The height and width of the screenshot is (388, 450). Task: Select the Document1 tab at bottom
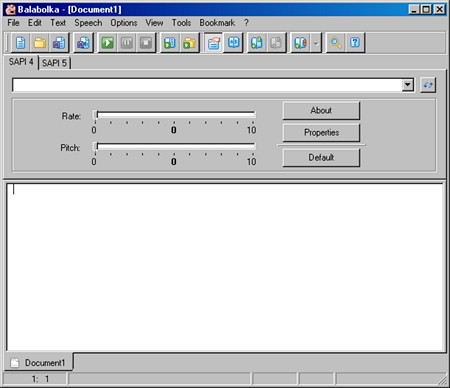click(39, 362)
